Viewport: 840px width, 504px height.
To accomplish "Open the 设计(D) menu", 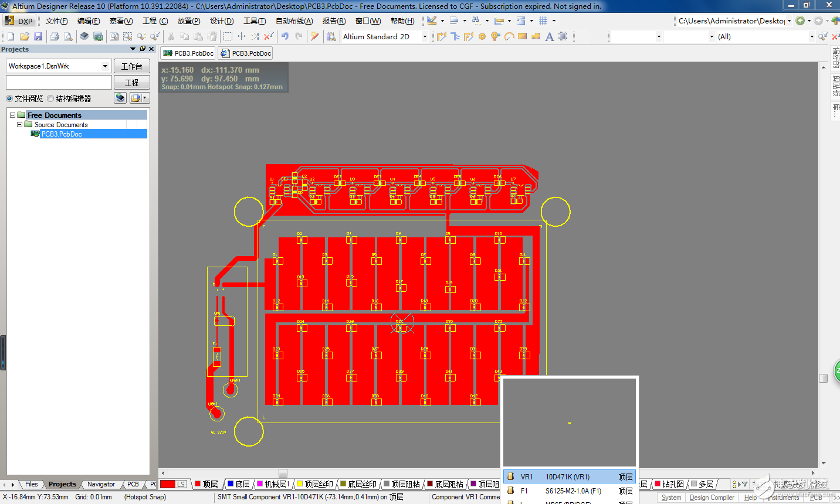I will point(222,21).
